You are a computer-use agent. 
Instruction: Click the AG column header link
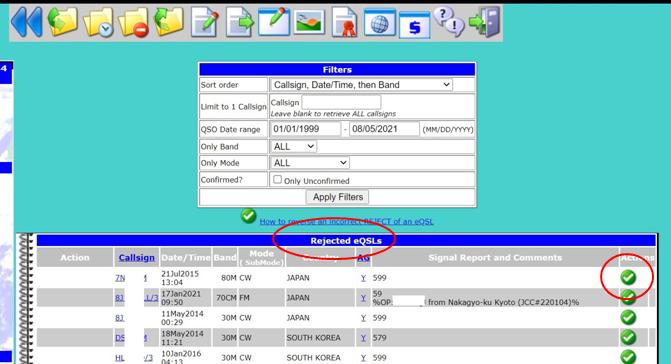[363, 257]
